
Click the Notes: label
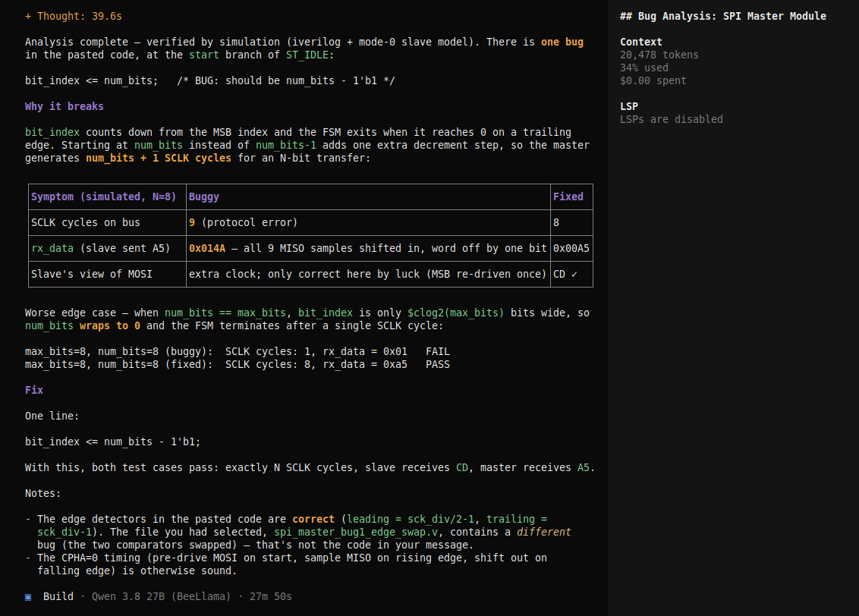coord(42,493)
